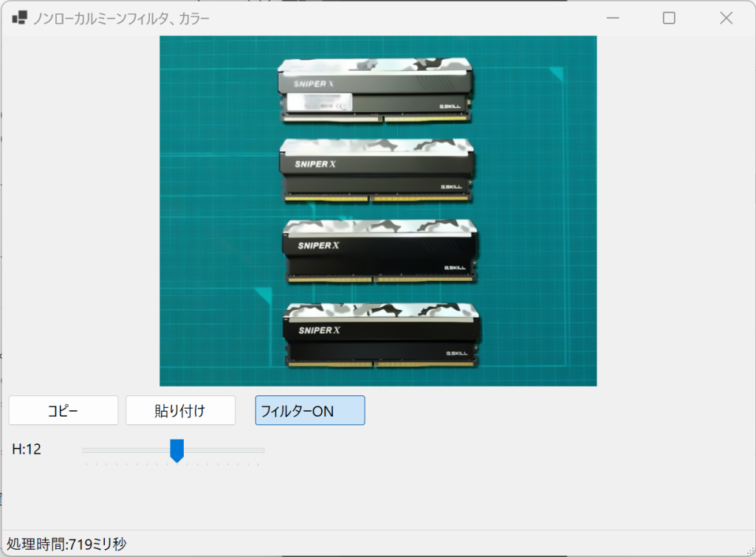Click the teal corner marker in image's upper right
Screen dimensions: 756x557
point(557,73)
